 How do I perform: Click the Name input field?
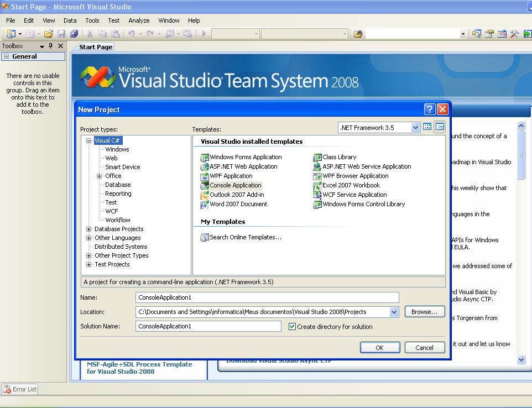point(267,297)
